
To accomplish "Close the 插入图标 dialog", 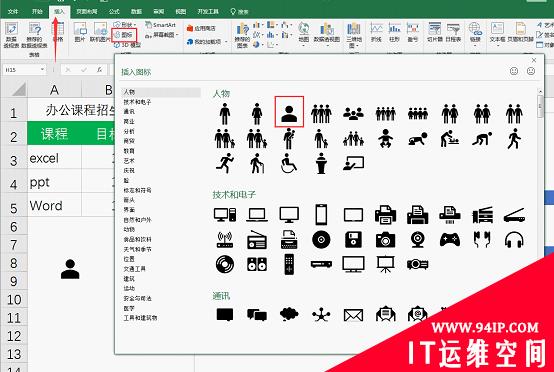I will [534, 60].
